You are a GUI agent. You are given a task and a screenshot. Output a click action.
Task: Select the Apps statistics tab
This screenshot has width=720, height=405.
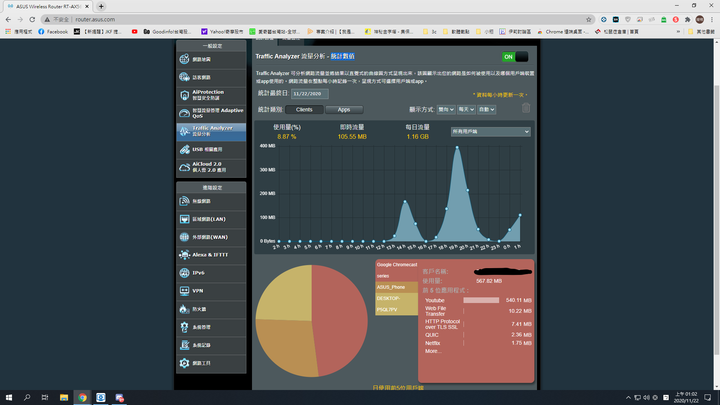click(344, 109)
